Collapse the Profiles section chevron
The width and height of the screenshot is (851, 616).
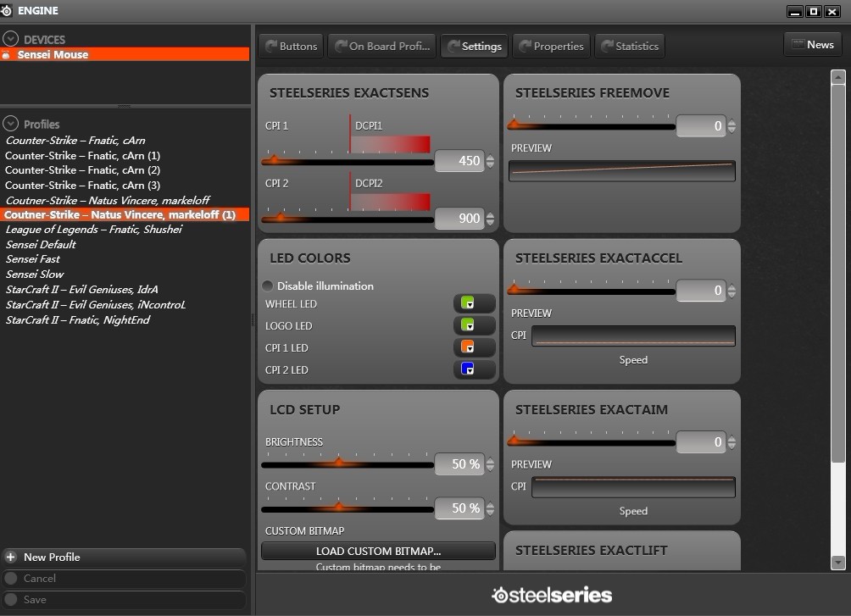[10, 124]
